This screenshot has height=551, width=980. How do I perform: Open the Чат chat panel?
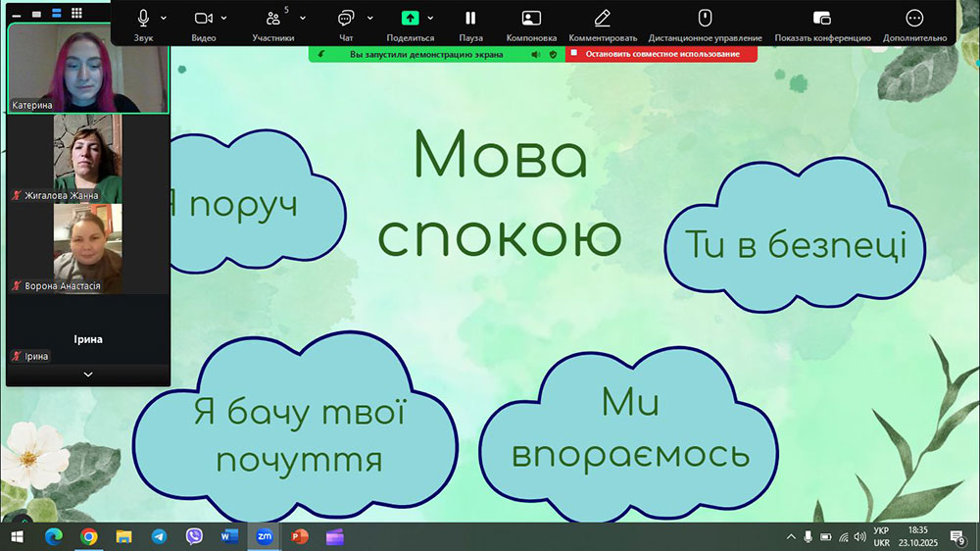tap(345, 19)
